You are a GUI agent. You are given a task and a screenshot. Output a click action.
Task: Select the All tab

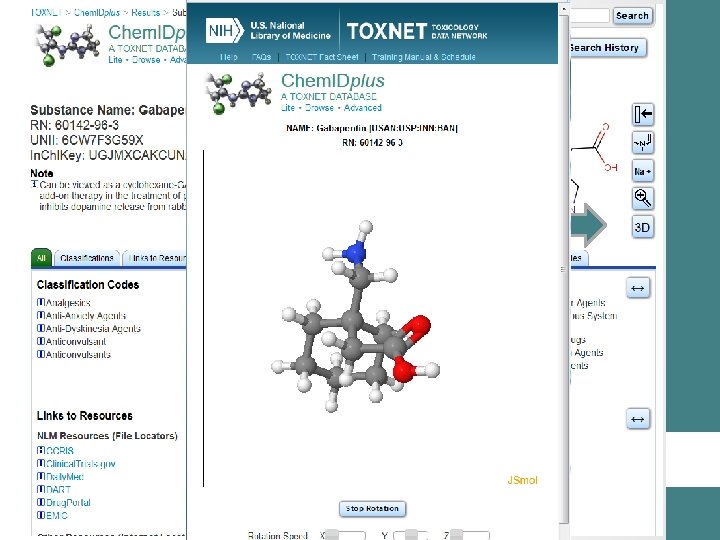tap(41, 258)
